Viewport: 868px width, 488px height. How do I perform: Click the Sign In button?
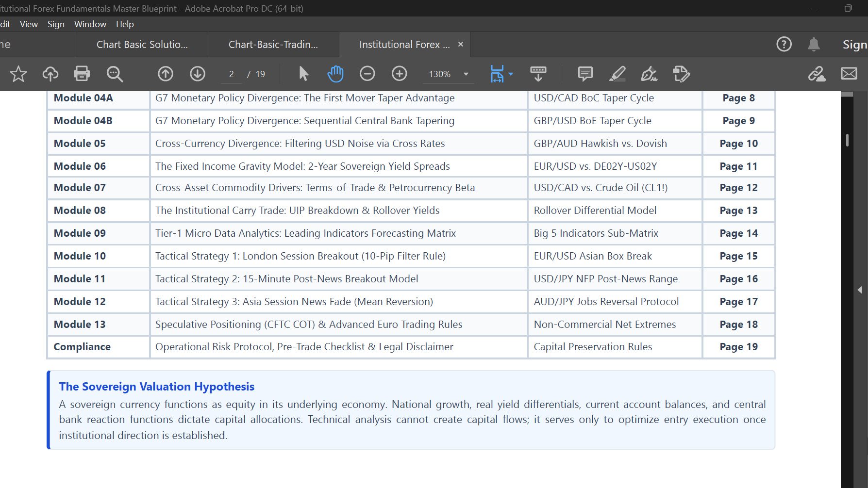coord(855,45)
